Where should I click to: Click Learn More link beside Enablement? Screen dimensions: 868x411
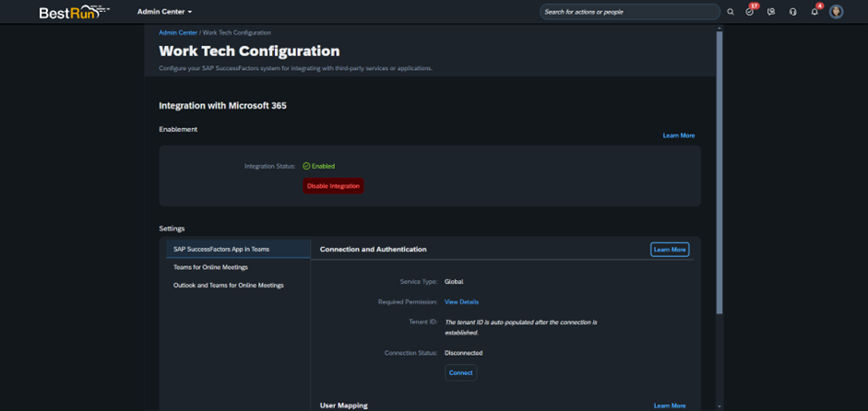tap(679, 135)
